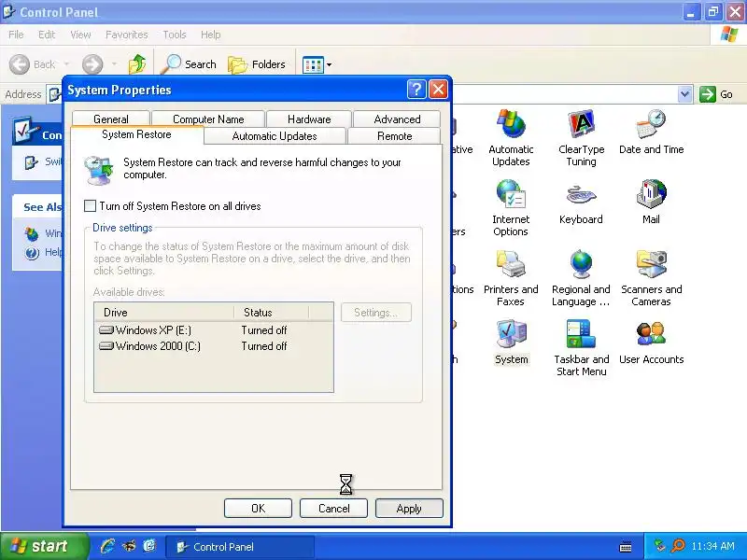
Task: Open the Internet Options icon
Action: pyautogui.click(x=511, y=207)
